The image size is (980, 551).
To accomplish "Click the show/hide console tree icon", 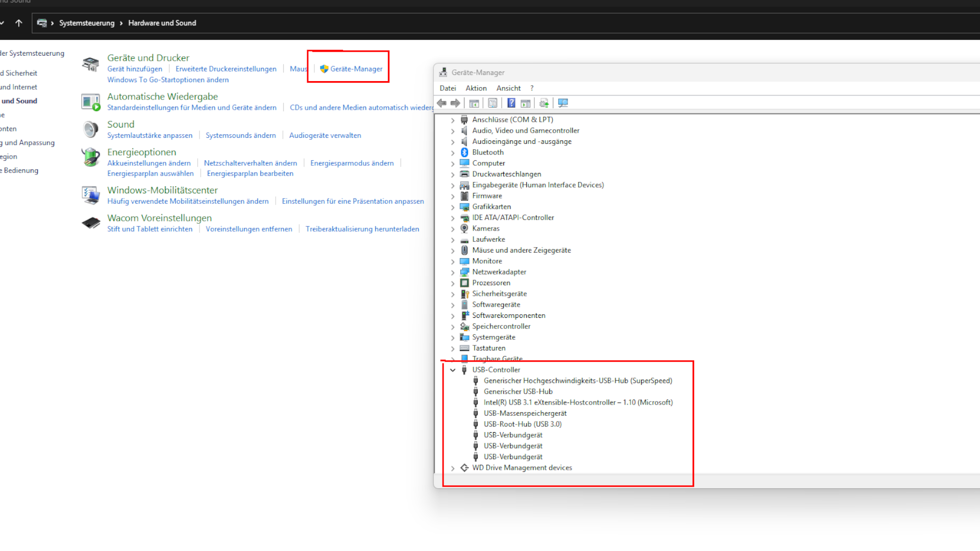I will click(474, 103).
